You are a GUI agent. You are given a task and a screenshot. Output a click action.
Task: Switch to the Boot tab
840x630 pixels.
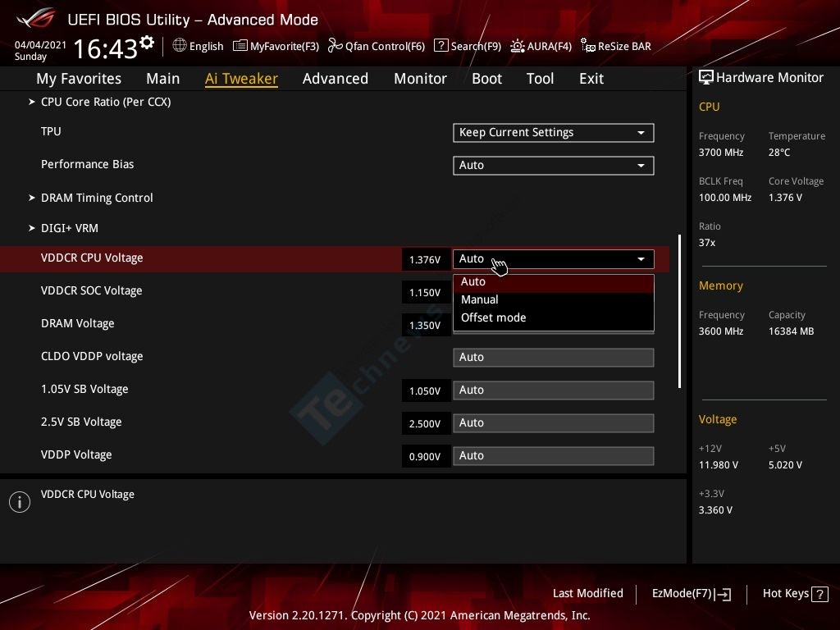(x=486, y=79)
